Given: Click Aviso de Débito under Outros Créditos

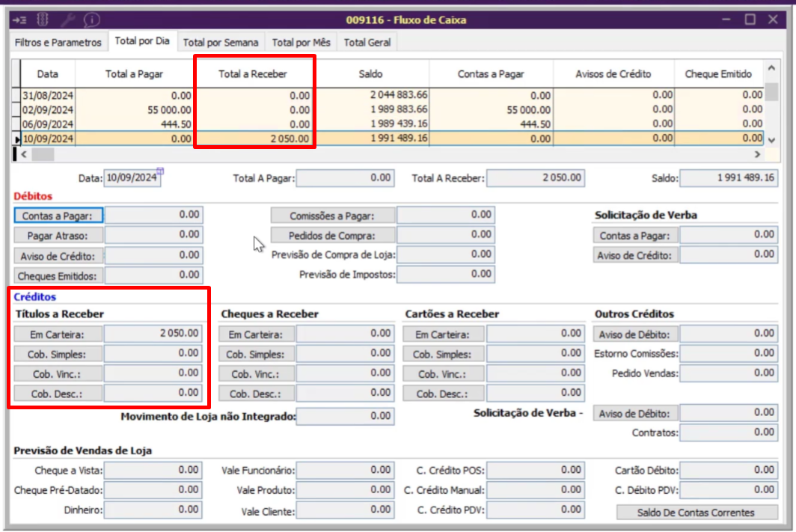Looking at the screenshot, I should (635, 334).
